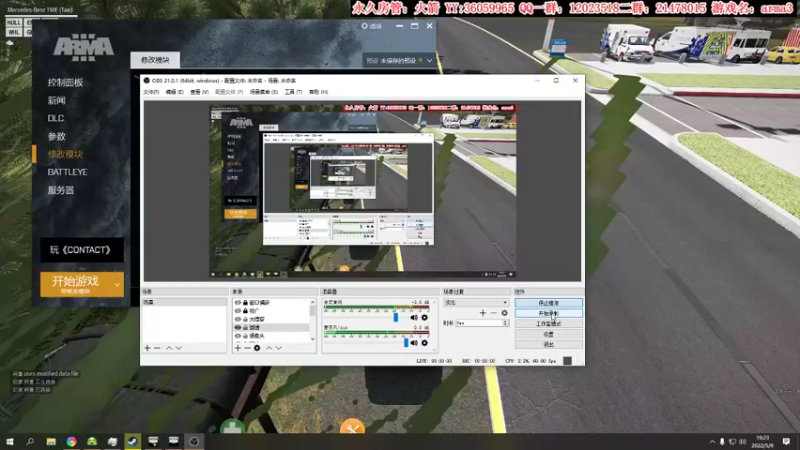Viewport: 800px width, 450px height.
Task: Add a scene transition with plus icon
Action: click(483, 313)
